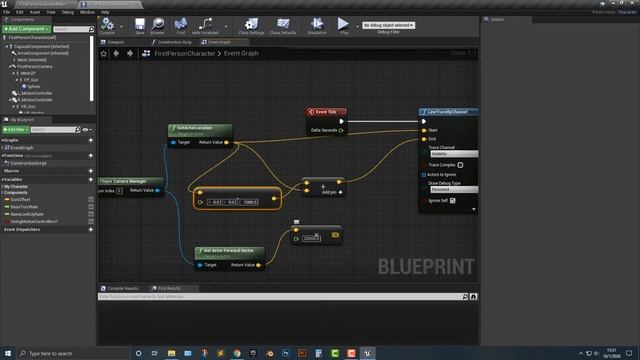Open the Play options dropdown arrow
The width and height of the screenshot is (640, 360).
357,27
